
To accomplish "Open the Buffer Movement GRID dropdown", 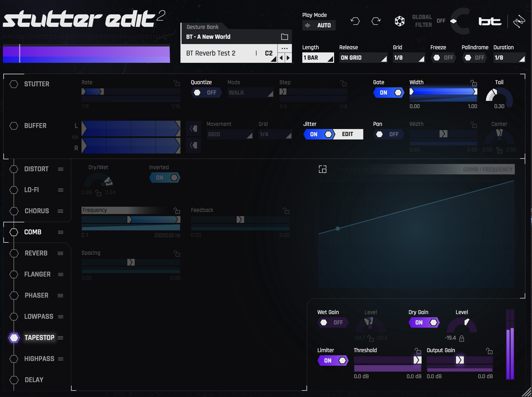I will (x=230, y=134).
